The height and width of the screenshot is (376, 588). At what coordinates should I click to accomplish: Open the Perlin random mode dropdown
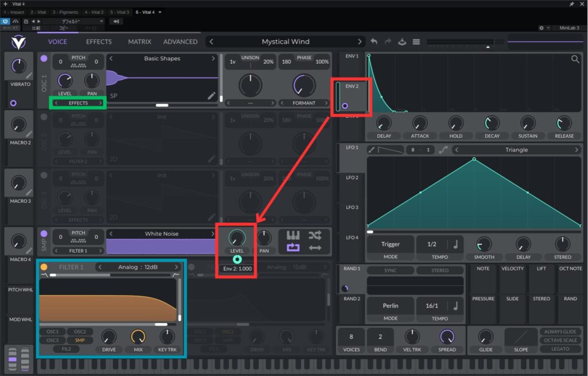click(x=390, y=305)
